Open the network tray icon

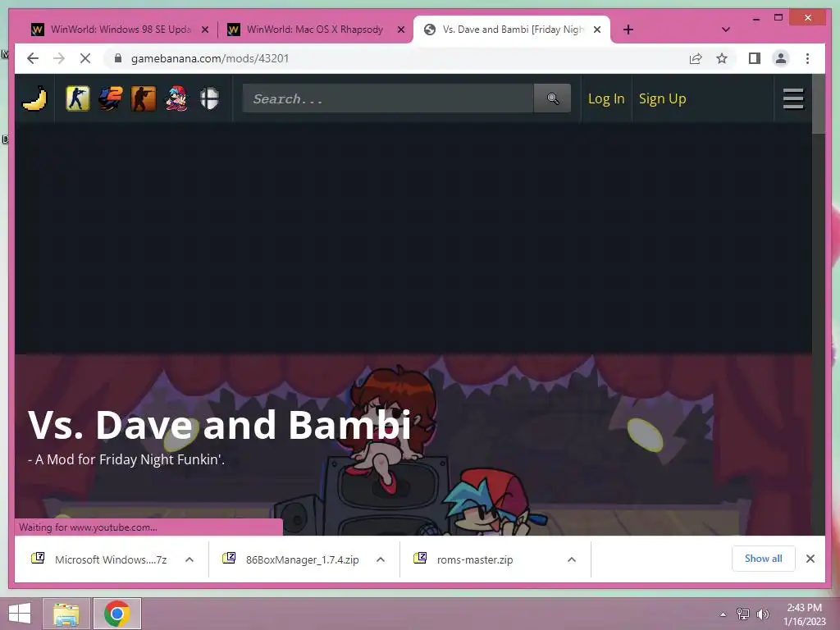pyautogui.click(x=743, y=614)
